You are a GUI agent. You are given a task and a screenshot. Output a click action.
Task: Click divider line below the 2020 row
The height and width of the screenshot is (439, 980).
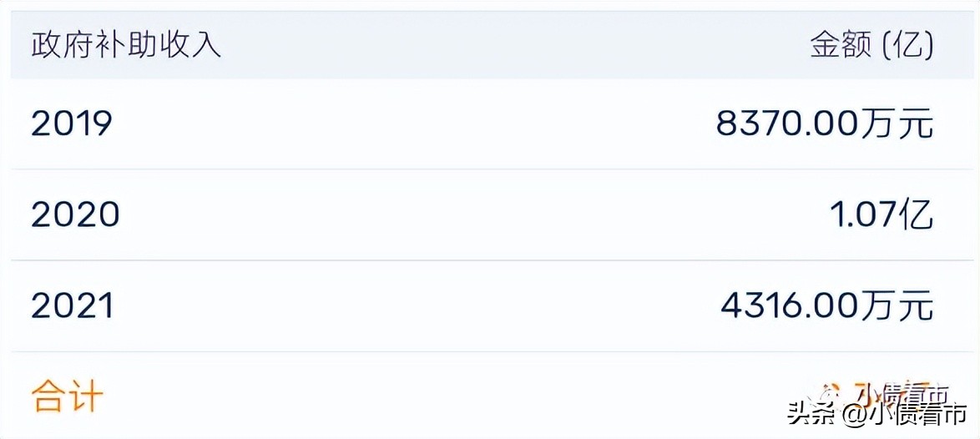coord(490,260)
